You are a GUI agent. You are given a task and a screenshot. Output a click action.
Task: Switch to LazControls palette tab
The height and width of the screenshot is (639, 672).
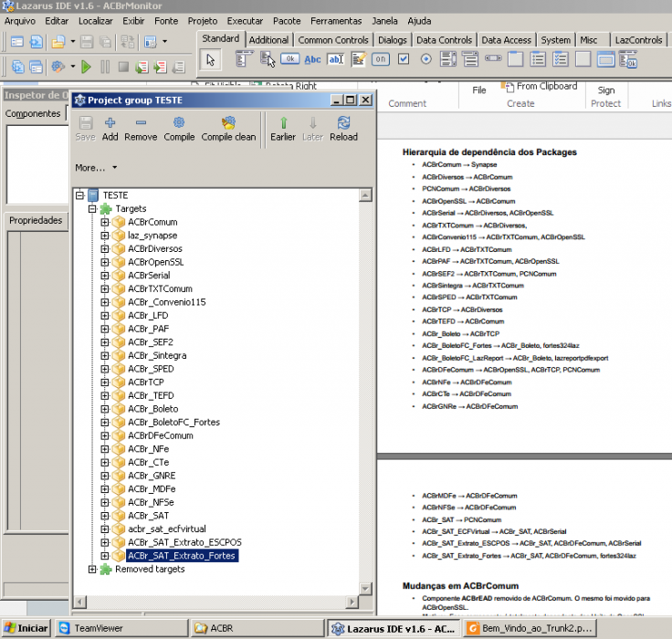(638, 40)
